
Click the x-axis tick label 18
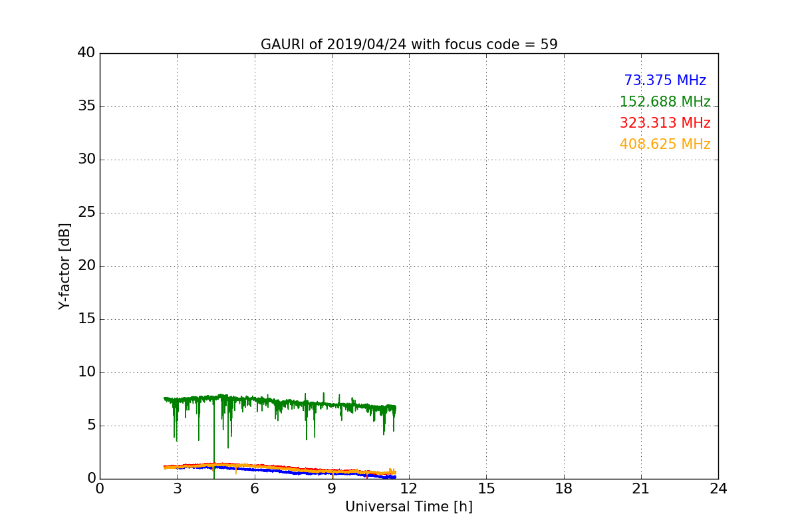coord(564,489)
